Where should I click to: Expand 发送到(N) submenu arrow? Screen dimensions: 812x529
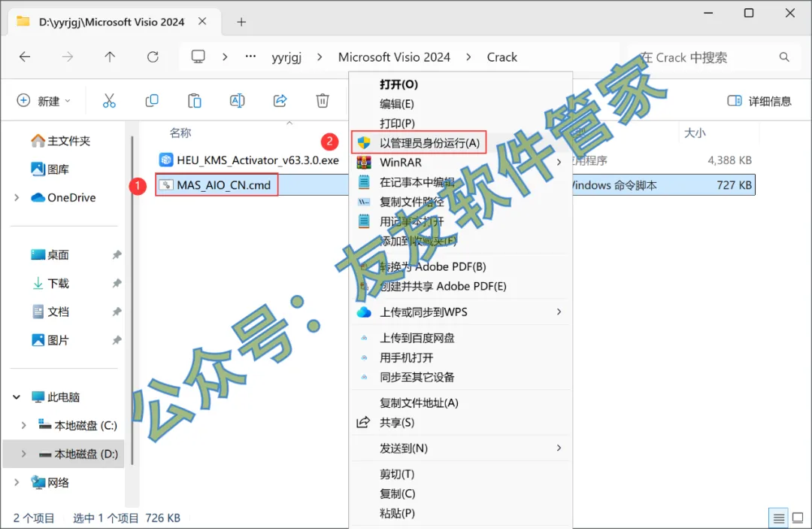click(559, 448)
